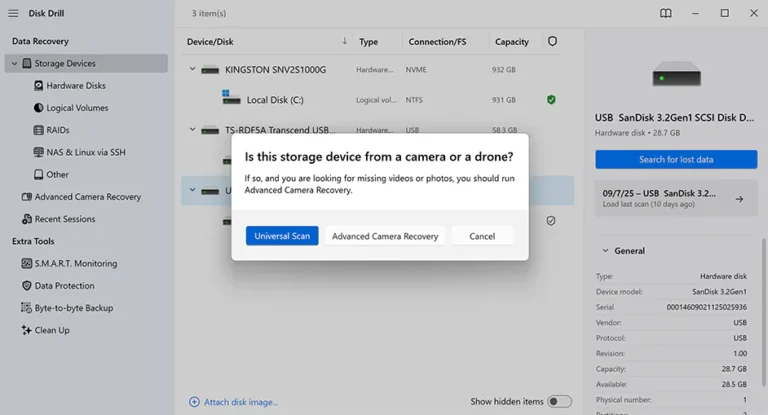The width and height of the screenshot is (768, 415).
Task: Toggle Show hidden items switch
Action: pos(559,401)
